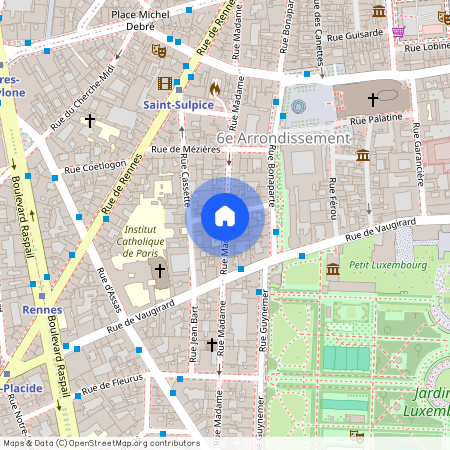Click the cinema film icon on Rue de Rennes
Image resolution: width=450 pixels, height=450 pixels.
[165, 83]
